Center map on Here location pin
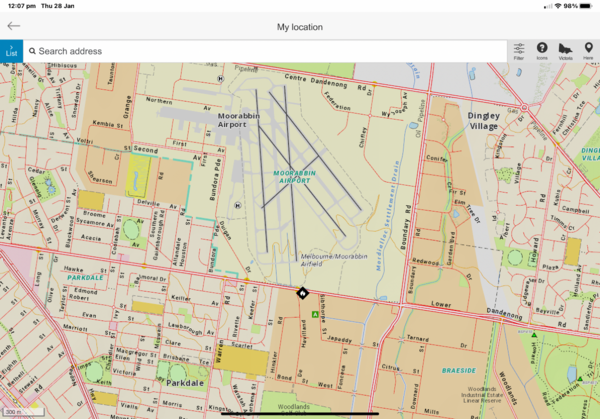Viewport: 600px width, 419px height. tap(588, 51)
